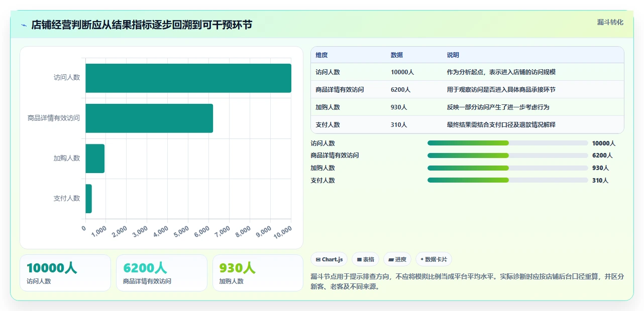The width and height of the screenshot is (644, 311).
Task: Click the 维度 column header
Action: pyautogui.click(x=321, y=55)
